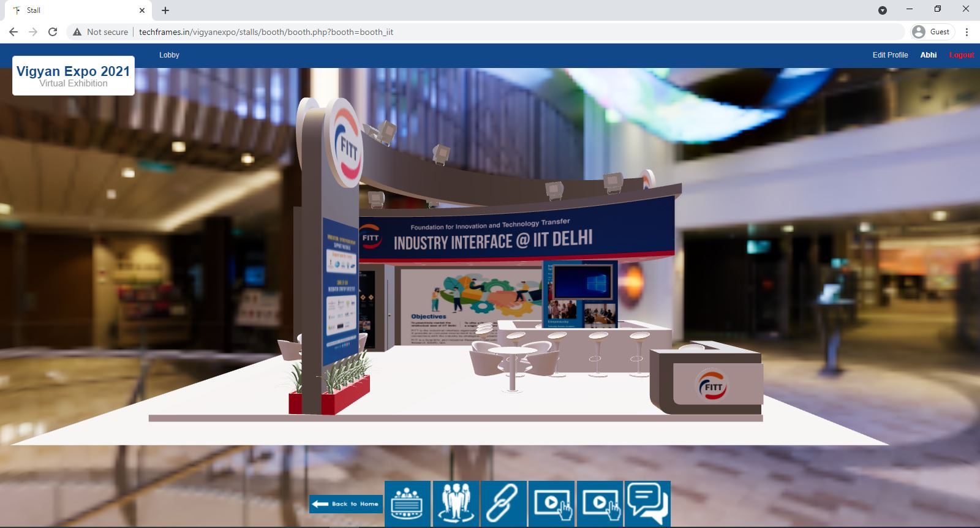This screenshot has height=528, width=980.
Task: Open the chat speech bubbles icon
Action: (x=647, y=503)
